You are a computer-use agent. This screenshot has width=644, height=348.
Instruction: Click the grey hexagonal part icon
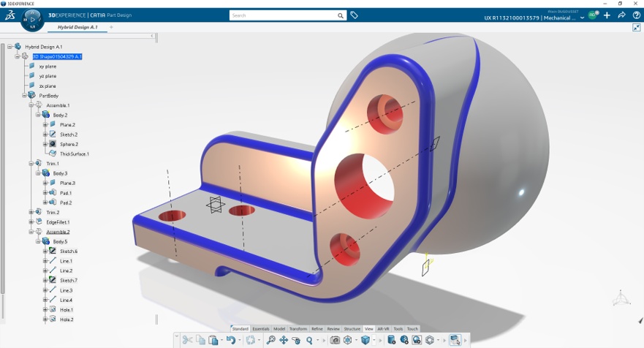430,340
